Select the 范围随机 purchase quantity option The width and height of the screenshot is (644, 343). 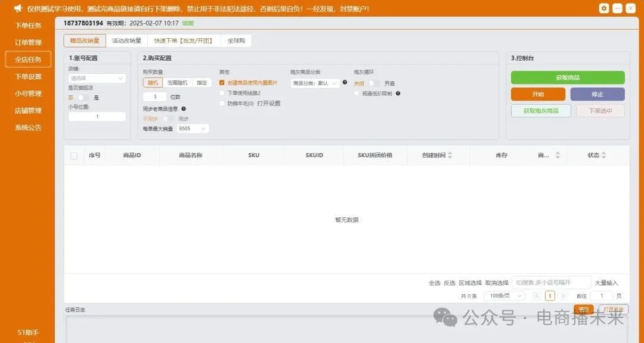[177, 83]
